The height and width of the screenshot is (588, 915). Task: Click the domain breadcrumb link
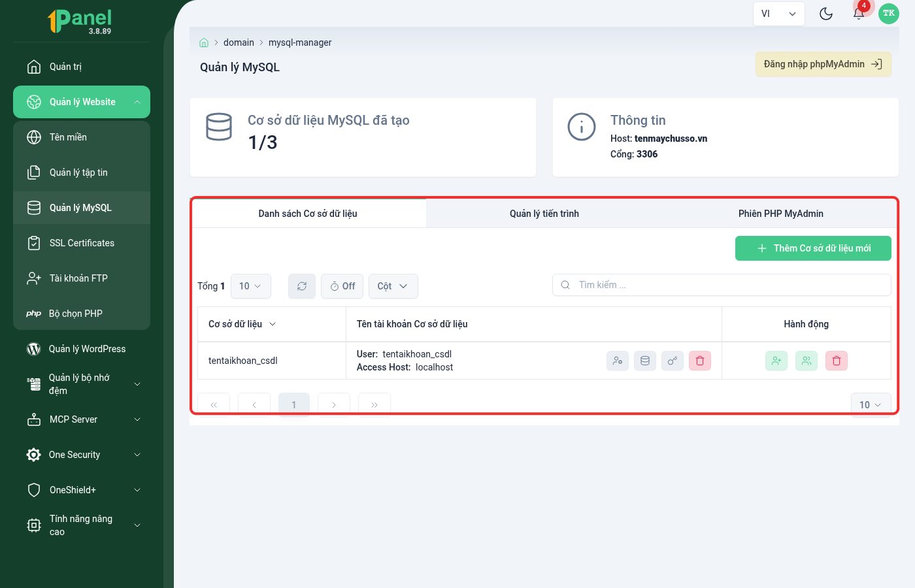[239, 42]
